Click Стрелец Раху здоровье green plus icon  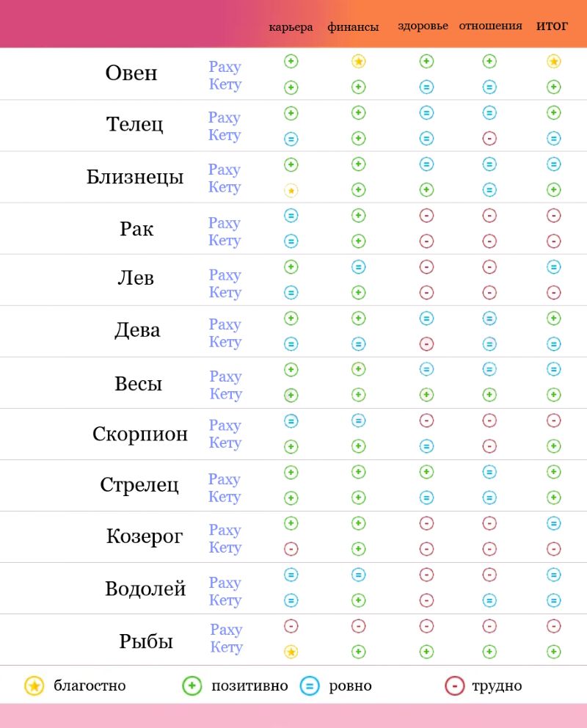pyautogui.click(x=426, y=472)
